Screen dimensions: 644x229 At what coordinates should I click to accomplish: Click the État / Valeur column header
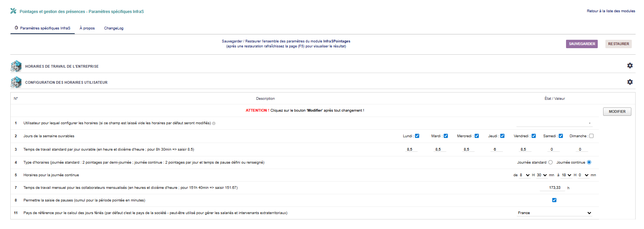[x=555, y=99]
